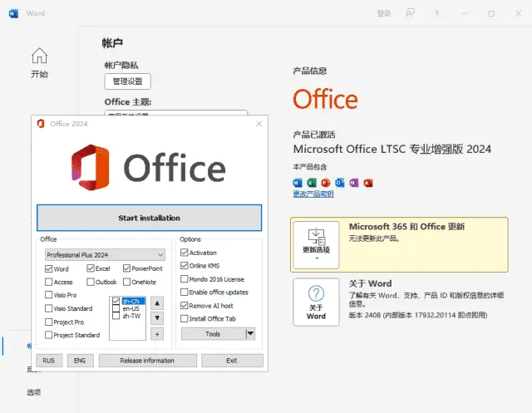The height and width of the screenshot is (413, 532).
Task: Check the Visio Pro option
Action: [x=48, y=295]
